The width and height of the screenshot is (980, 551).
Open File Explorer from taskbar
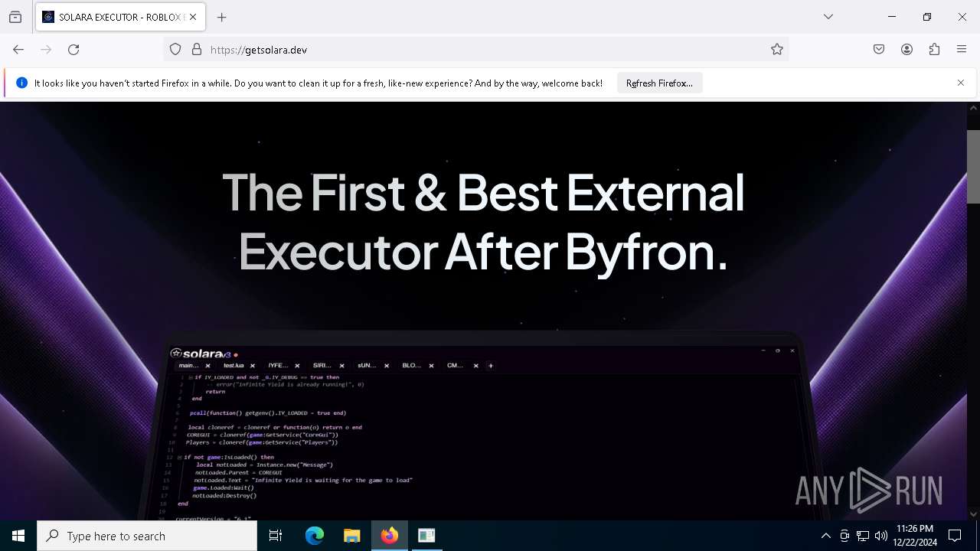(x=352, y=536)
